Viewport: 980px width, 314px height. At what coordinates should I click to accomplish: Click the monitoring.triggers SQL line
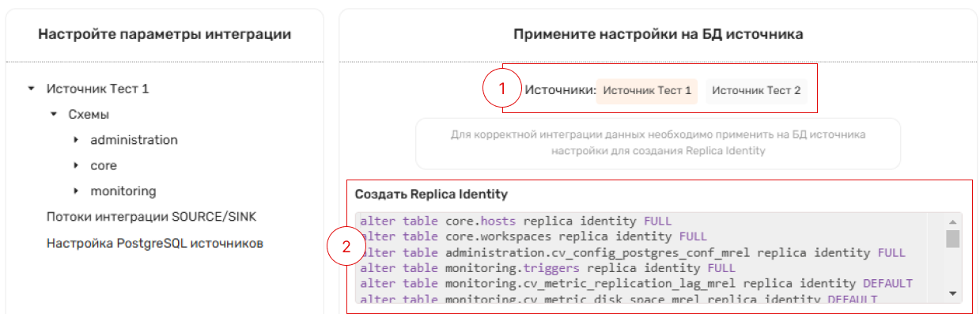pyautogui.click(x=547, y=268)
